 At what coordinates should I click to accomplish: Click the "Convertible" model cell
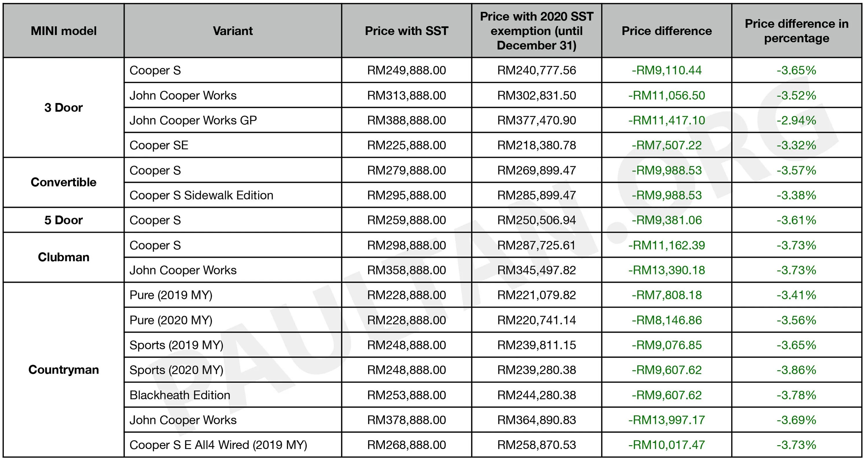[63, 182]
